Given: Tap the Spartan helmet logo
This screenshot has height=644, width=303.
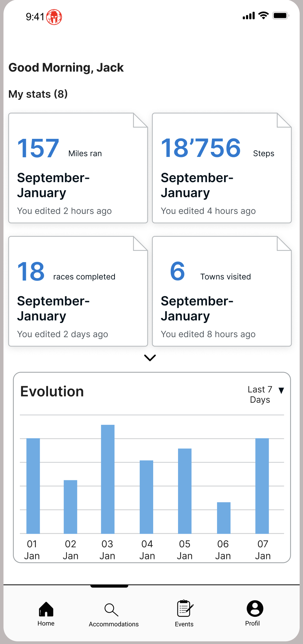Looking at the screenshot, I should coord(54,17).
